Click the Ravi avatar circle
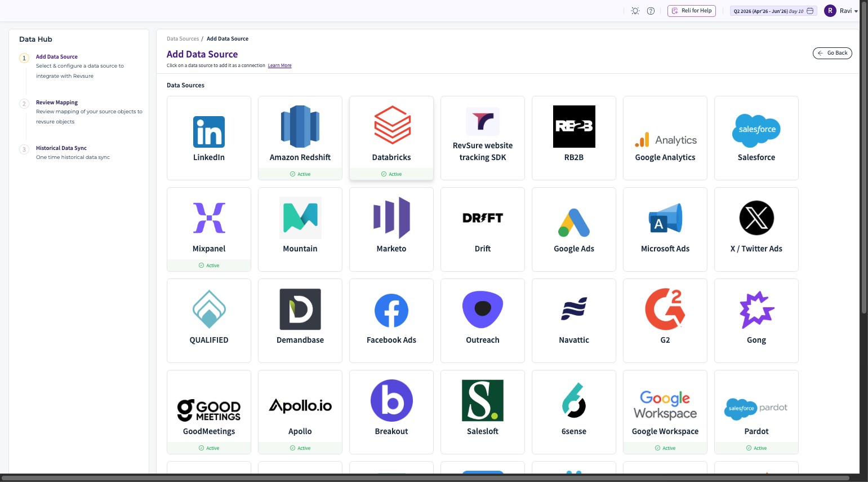 coord(830,11)
